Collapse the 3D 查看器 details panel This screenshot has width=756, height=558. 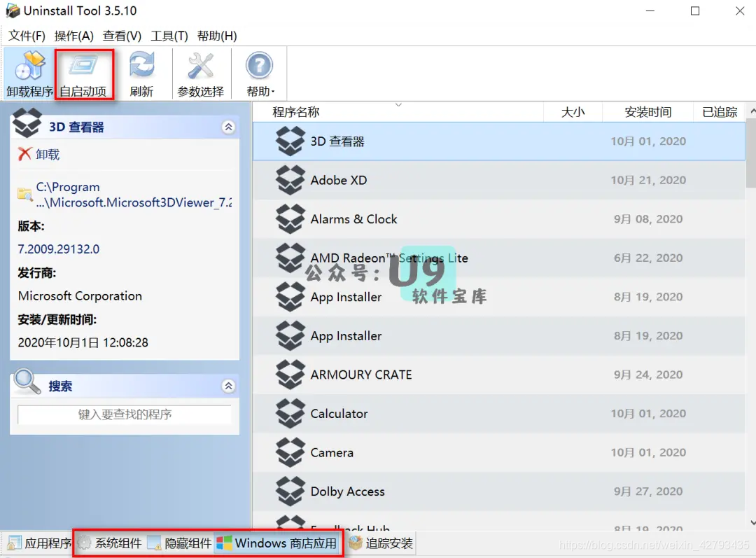coord(228,127)
